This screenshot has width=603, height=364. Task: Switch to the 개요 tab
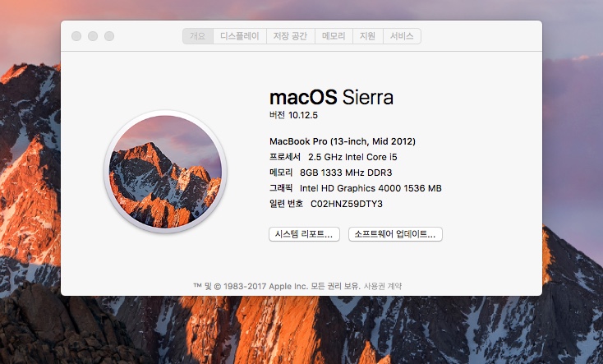(198, 36)
